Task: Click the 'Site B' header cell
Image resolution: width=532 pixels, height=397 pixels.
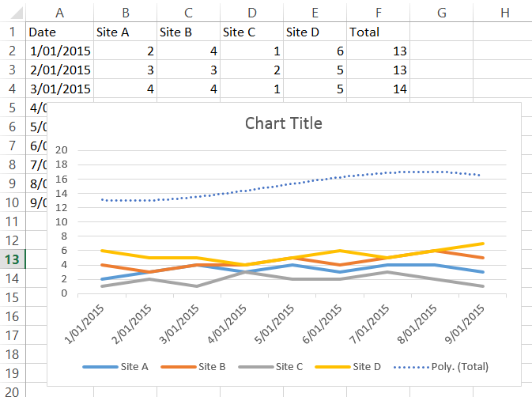Action: coord(188,32)
